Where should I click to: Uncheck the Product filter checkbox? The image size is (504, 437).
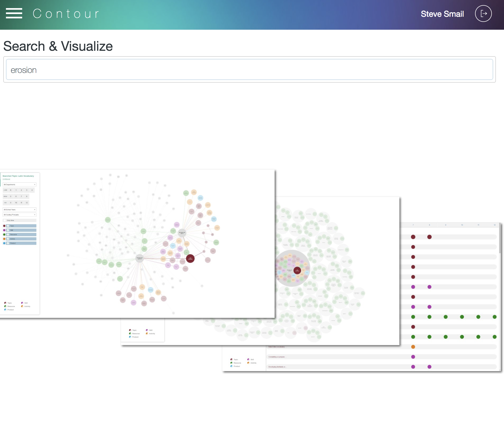coord(8,243)
